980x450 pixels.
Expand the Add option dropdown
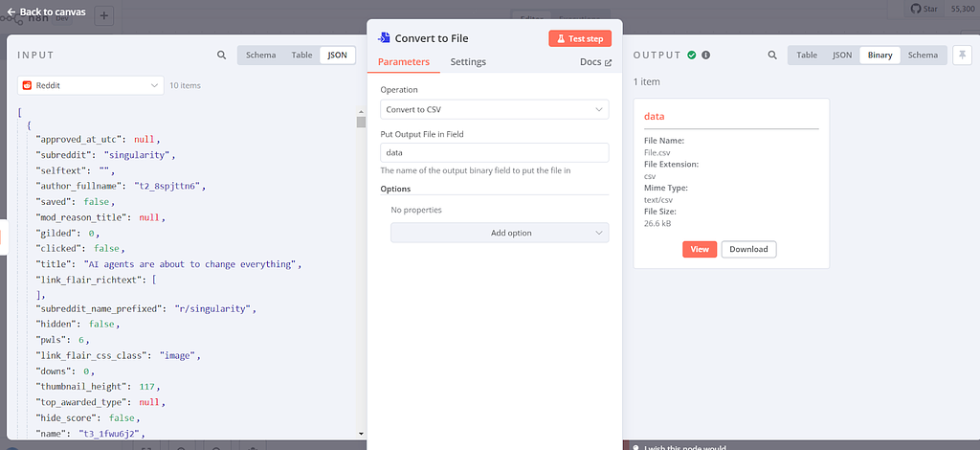[500, 233]
